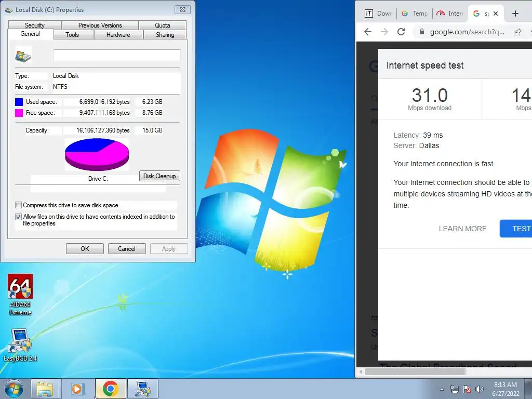Open the EasyBCD taskbar button

pos(143,389)
